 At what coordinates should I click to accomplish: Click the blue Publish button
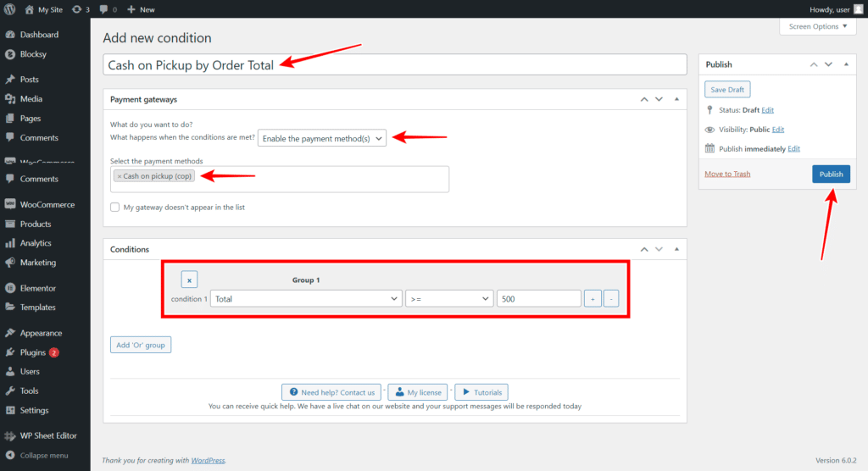[x=831, y=174]
